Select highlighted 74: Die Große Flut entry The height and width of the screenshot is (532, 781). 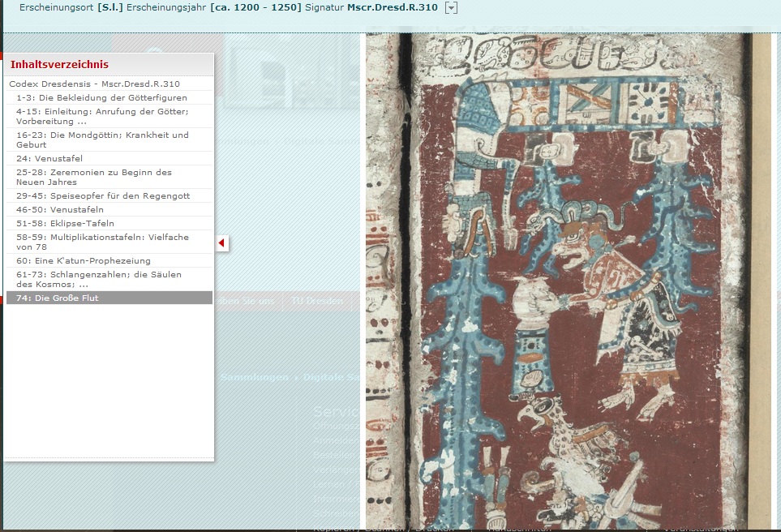point(109,298)
